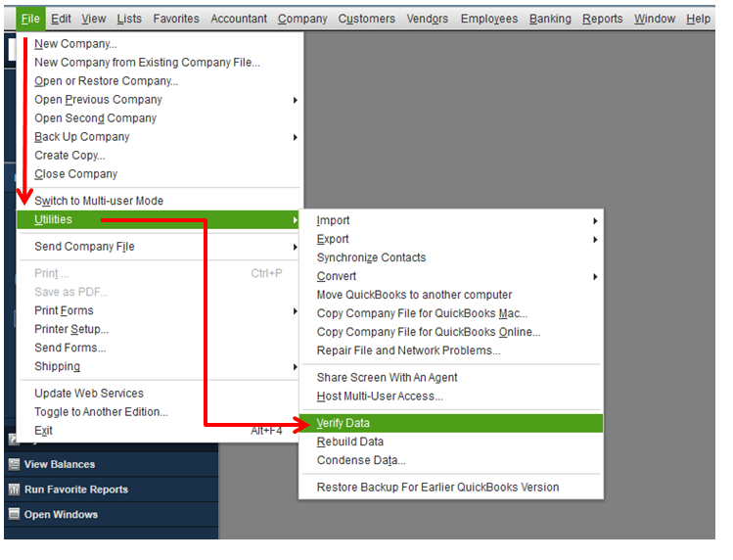
Task: Open the Help menu
Action: [699, 19]
